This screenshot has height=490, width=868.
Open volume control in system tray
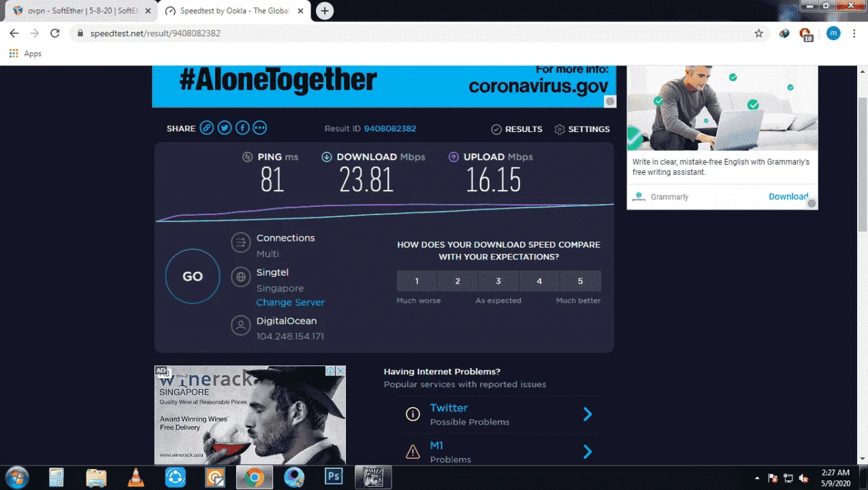(804, 478)
